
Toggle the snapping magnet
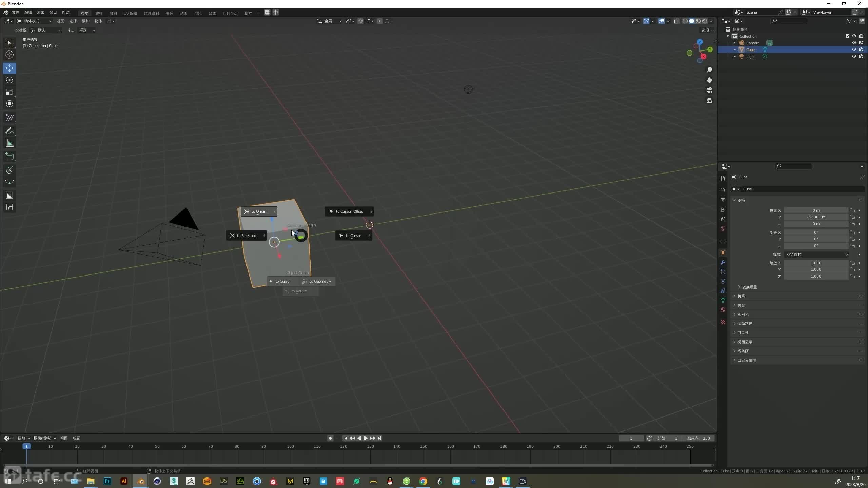(x=360, y=21)
